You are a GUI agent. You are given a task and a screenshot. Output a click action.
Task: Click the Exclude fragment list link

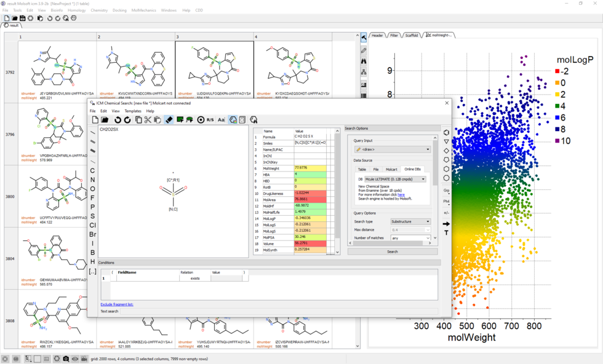pos(117,304)
